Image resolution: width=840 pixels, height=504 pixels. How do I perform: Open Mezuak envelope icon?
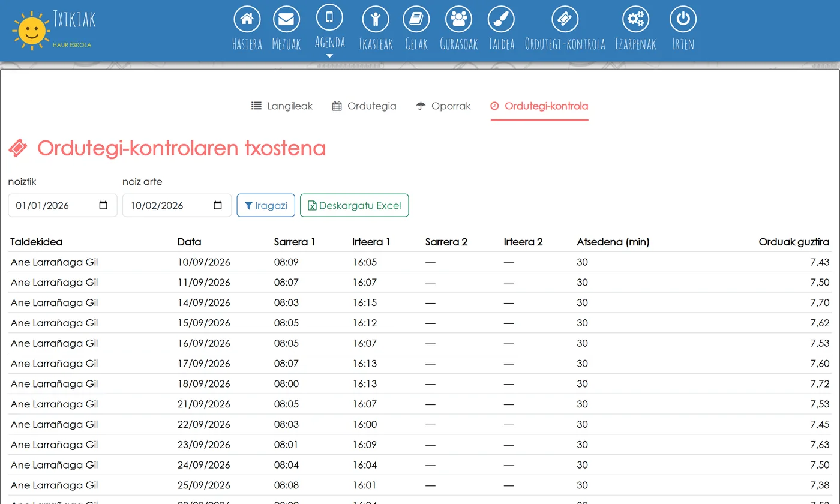(x=286, y=19)
